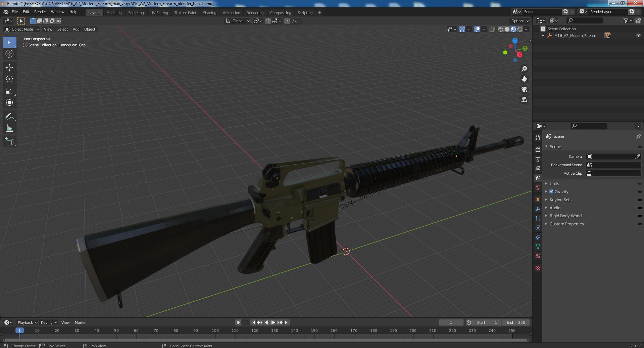This screenshot has height=348, width=644.
Task: Open the Render properties tab
Action: pos(538,149)
